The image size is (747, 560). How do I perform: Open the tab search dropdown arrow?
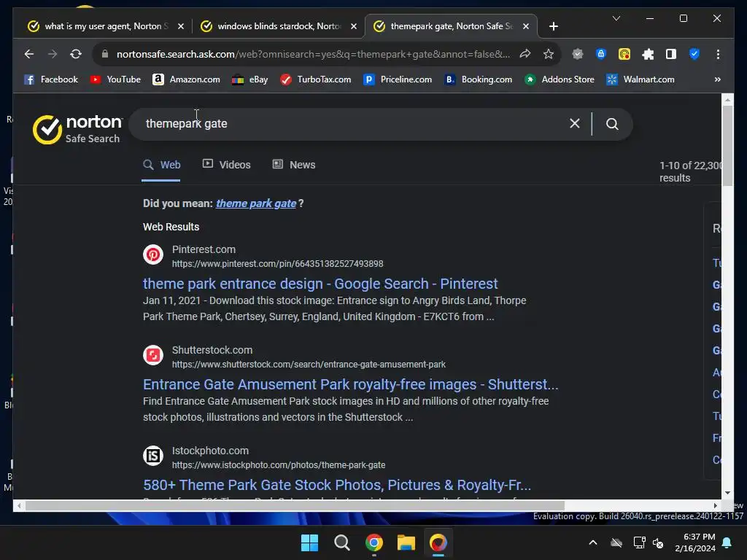coord(616,18)
